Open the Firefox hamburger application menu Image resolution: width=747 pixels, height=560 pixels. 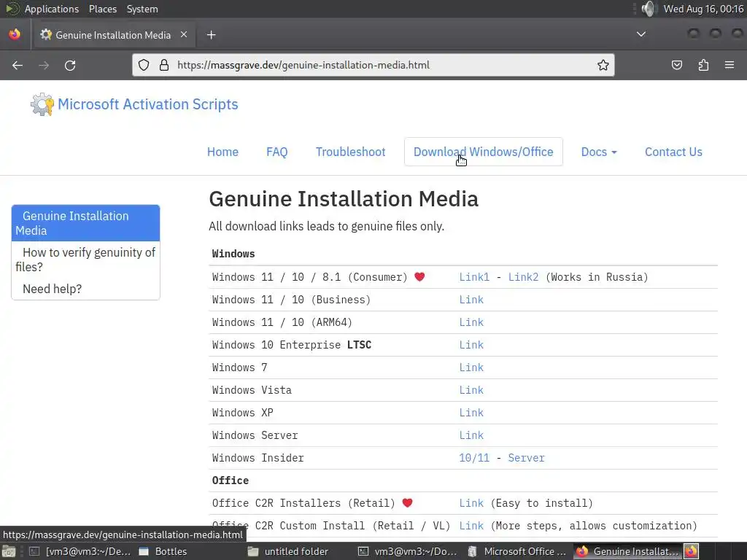(729, 65)
